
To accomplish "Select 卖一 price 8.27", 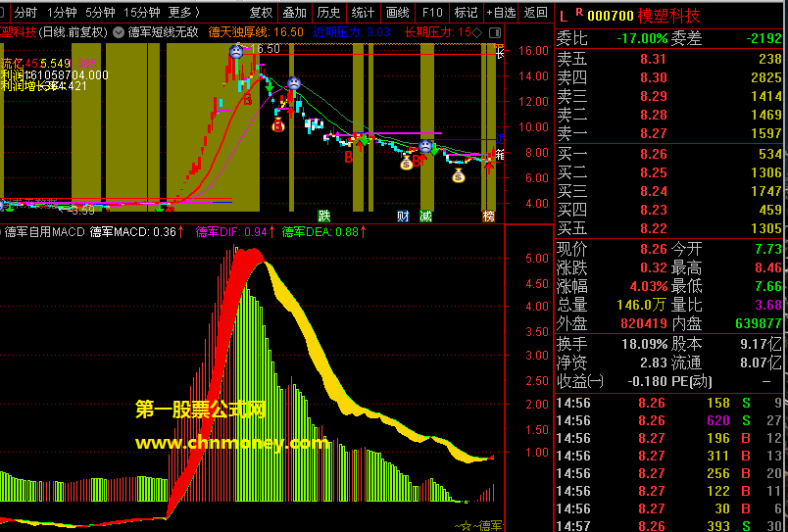I will 654,133.
